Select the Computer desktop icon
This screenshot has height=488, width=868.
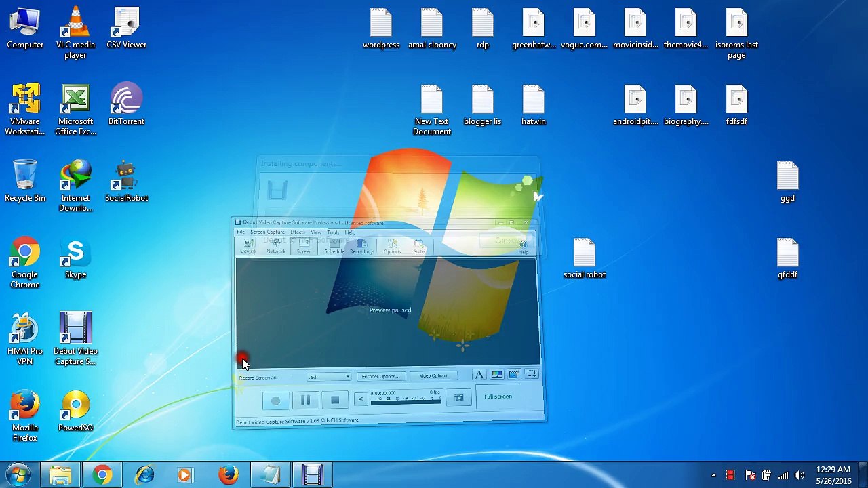click(25, 28)
